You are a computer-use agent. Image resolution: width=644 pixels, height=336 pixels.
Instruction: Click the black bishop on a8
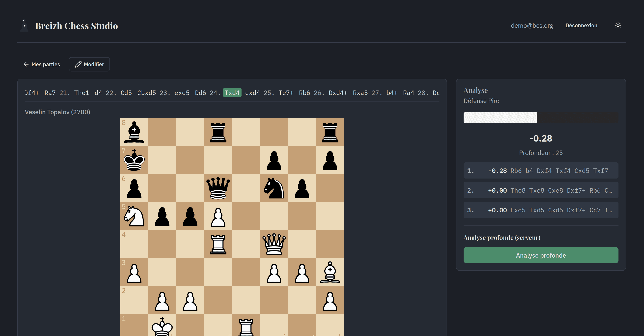(x=134, y=132)
